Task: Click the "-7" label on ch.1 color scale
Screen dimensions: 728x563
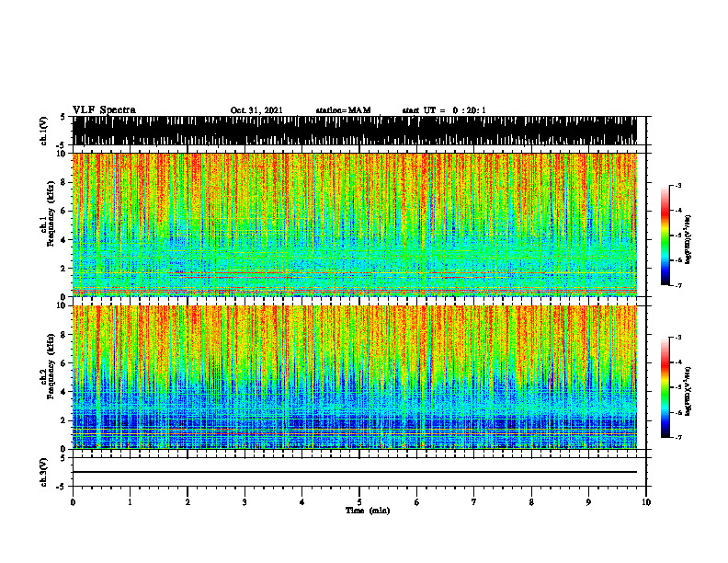Action: pos(677,285)
